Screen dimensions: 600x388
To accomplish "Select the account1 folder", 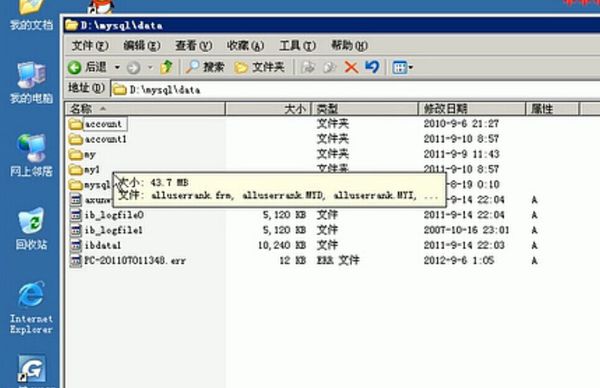I will 98,139.
